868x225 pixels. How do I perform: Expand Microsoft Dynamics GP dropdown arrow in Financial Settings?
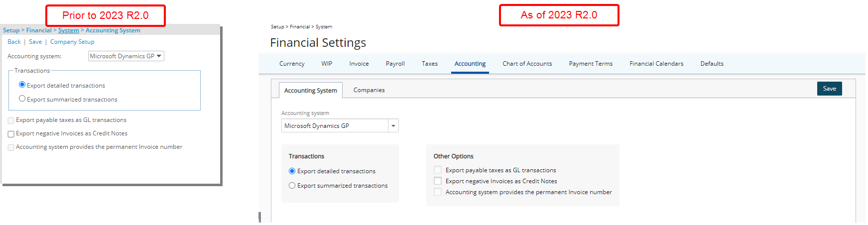(393, 126)
